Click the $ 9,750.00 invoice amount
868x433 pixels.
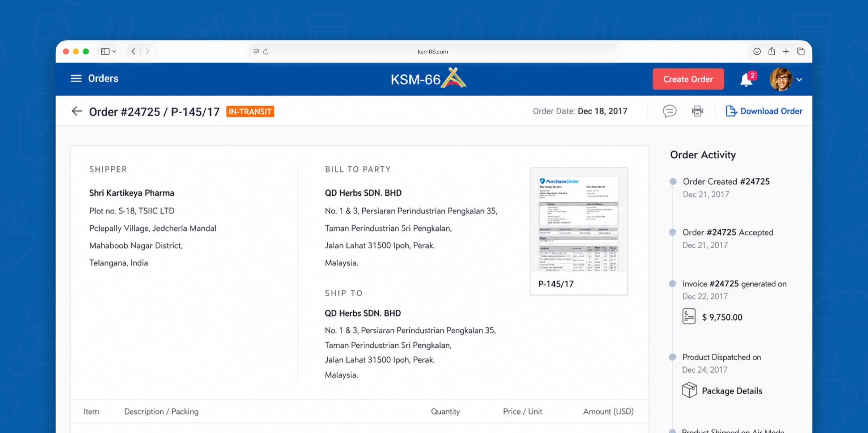pyautogui.click(x=722, y=317)
